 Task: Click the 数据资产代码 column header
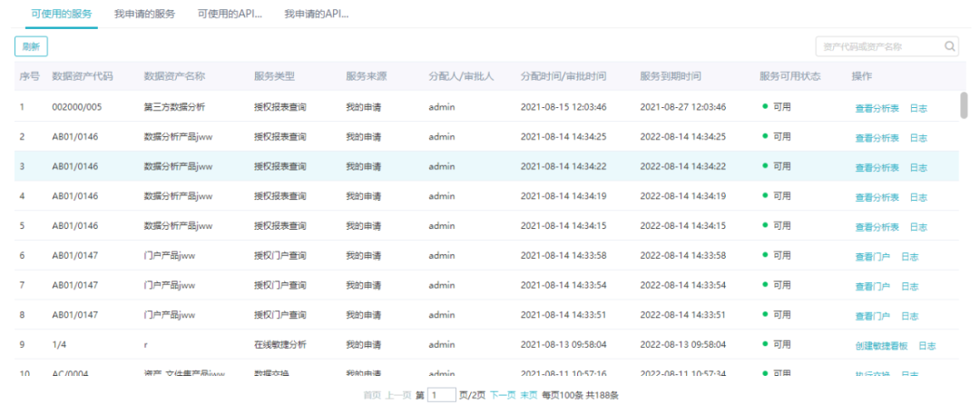click(83, 76)
